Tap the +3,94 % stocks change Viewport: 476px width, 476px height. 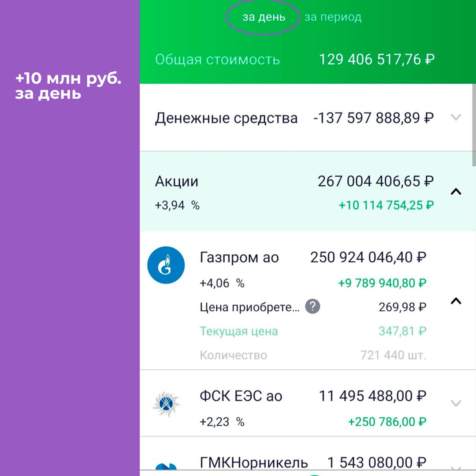click(x=177, y=205)
